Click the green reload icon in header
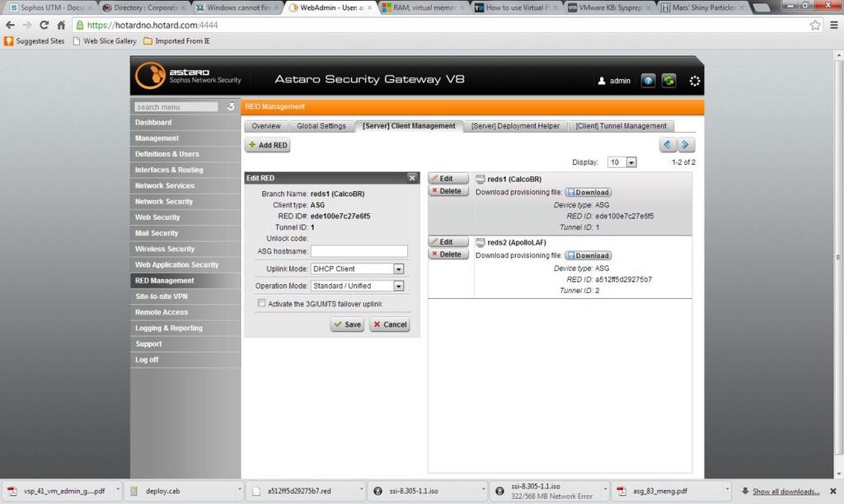844x504 pixels. (x=668, y=81)
